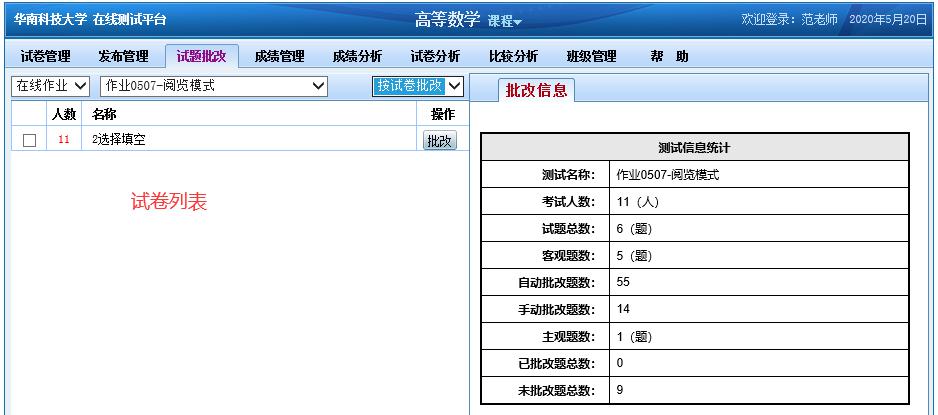Open the 课程 dropdown in header
The width and height of the screenshot is (938, 415).
tap(504, 21)
